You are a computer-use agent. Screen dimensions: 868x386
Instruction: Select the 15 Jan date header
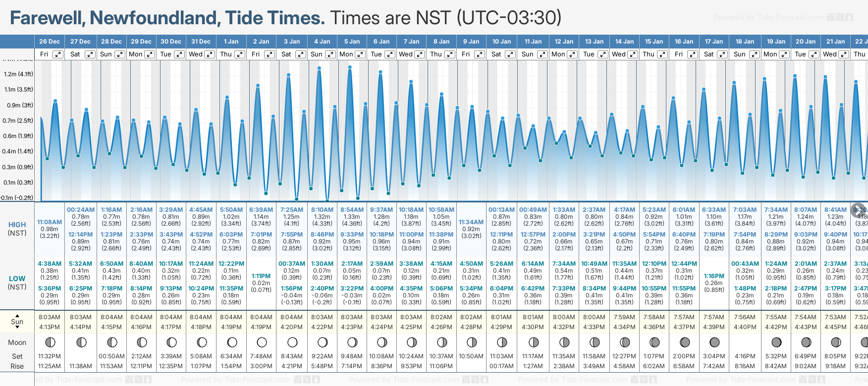click(654, 42)
